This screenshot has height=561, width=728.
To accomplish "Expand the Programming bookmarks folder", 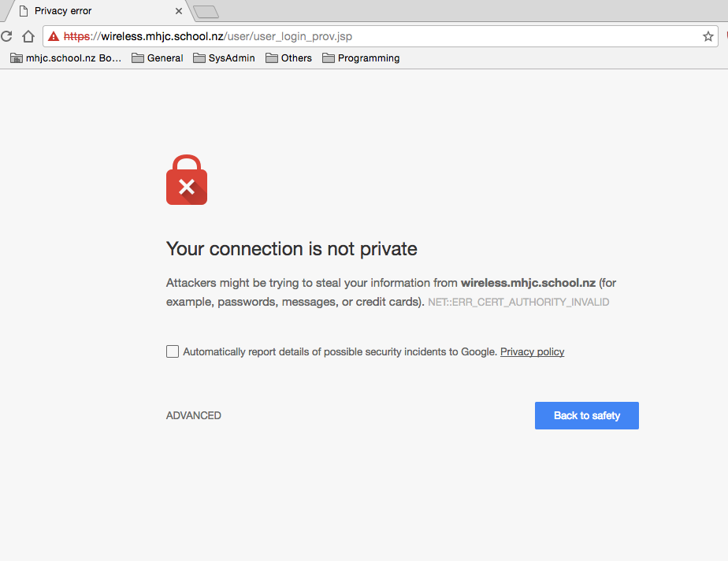I will pos(361,58).
